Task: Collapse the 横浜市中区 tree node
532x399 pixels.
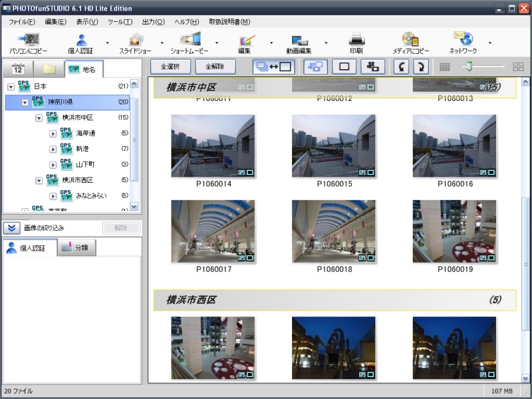Action: pyautogui.click(x=39, y=118)
